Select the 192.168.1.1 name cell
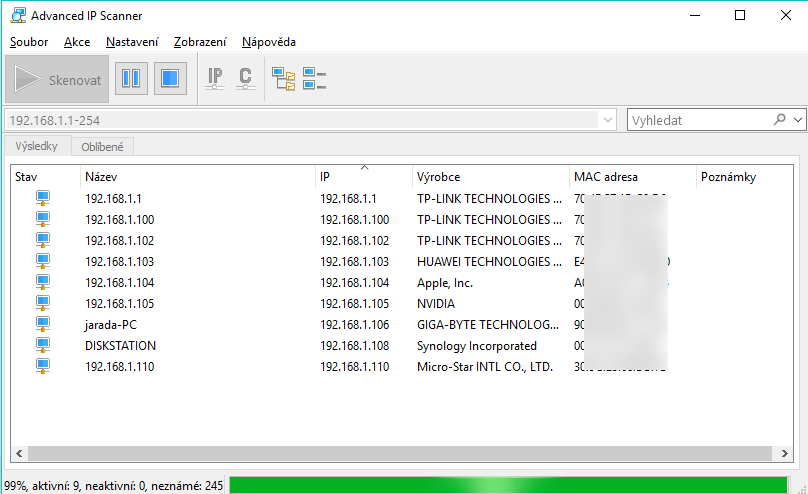Image resolution: width=808 pixels, height=494 pixels. point(113,198)
